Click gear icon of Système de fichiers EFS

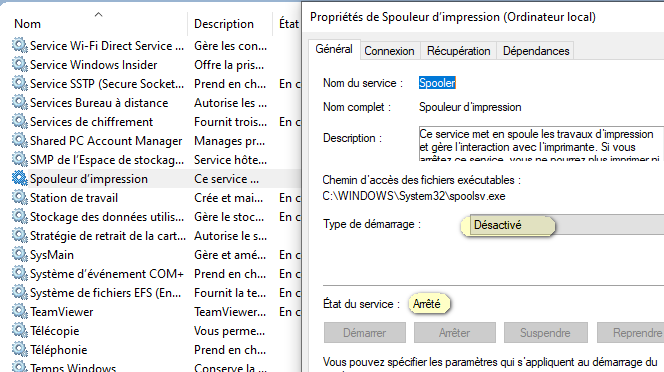[x=19, y=292]
